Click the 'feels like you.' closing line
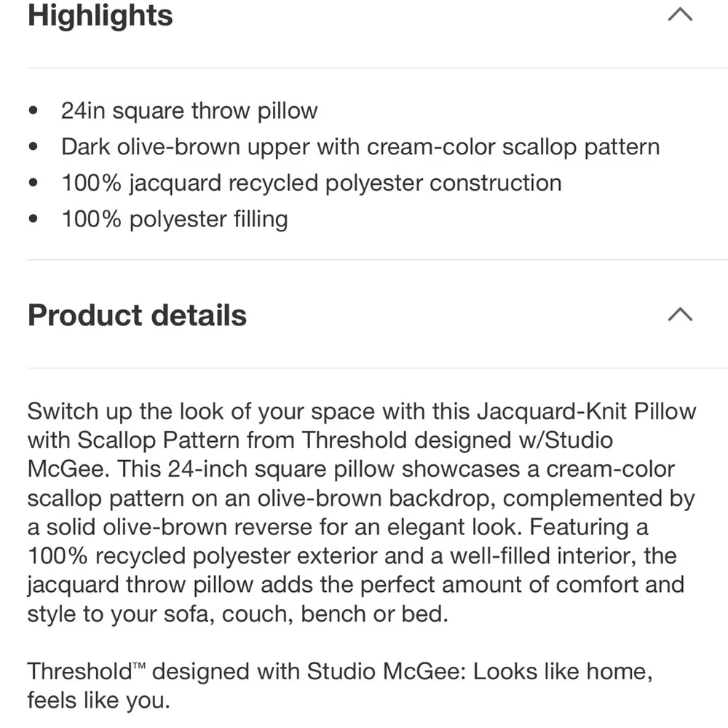 99,700
